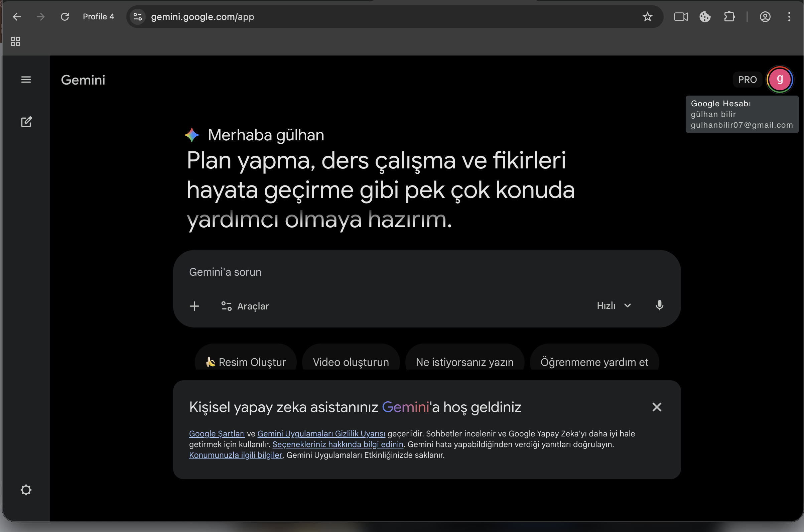The height and width of the screenshot is (532, 804).
Task: Add a file with the plus icon
Action: 194,306
